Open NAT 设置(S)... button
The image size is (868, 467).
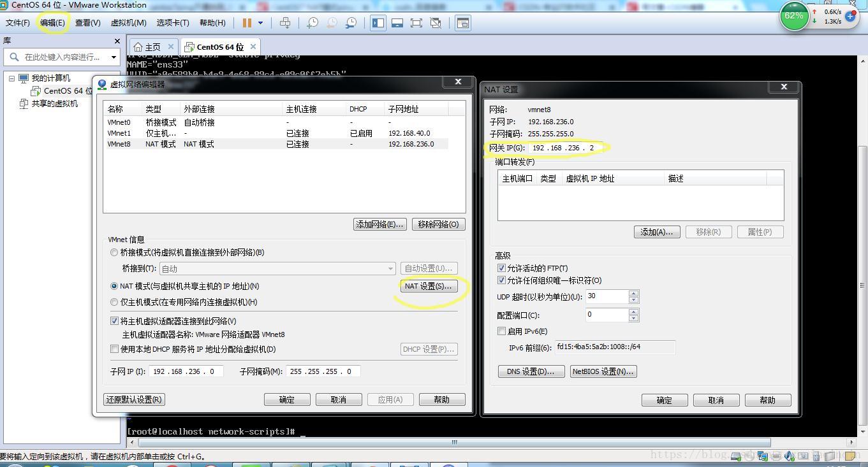pyautogui.click(x=428, y=286)
